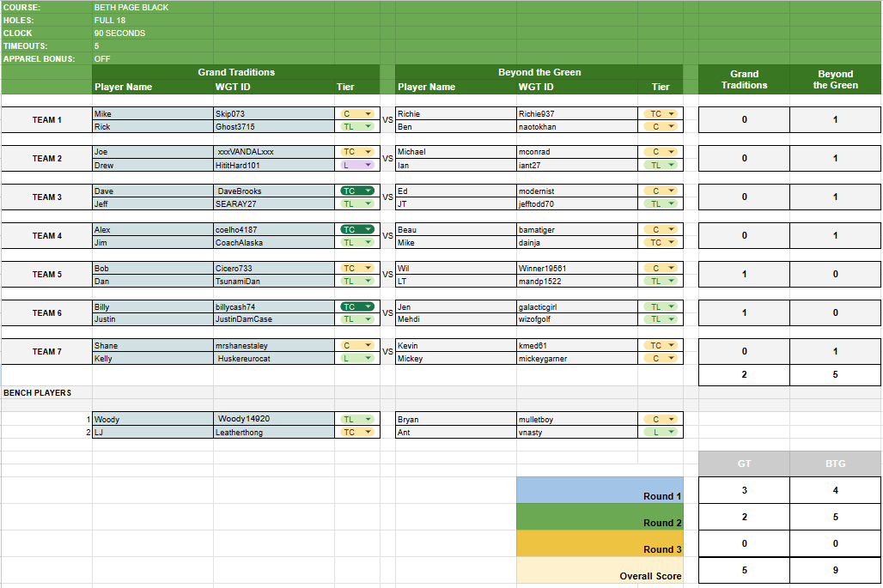Select the Overall Score label cell
The image size is (883, 588).
600,570
